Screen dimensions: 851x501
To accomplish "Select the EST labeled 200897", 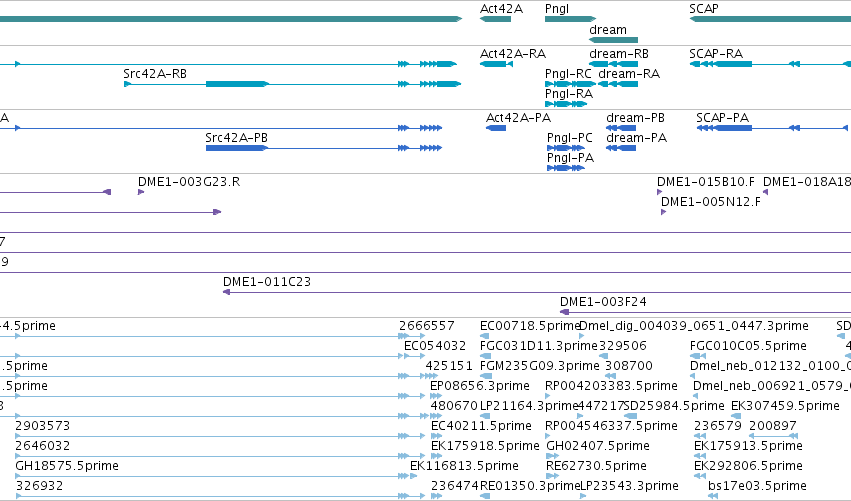I will [x=773, y=426].
